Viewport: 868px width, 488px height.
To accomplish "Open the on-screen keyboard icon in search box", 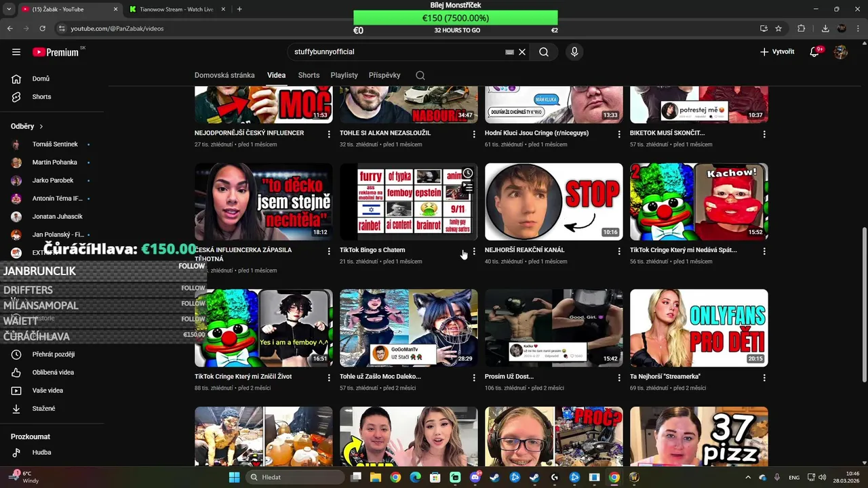I will (509, 52).
